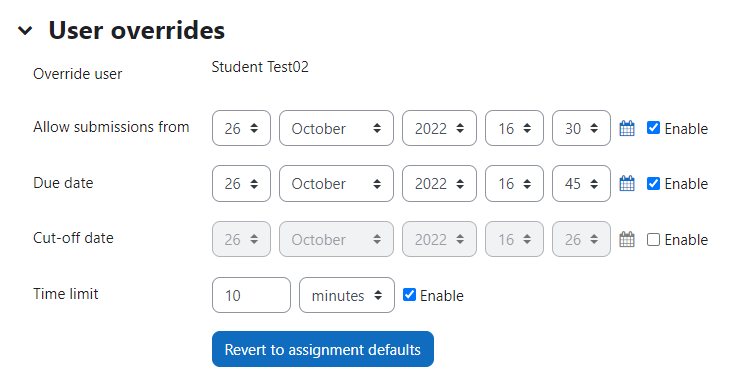
Task: Open Allow submissions from year dropdown
Action: (439, 128)
